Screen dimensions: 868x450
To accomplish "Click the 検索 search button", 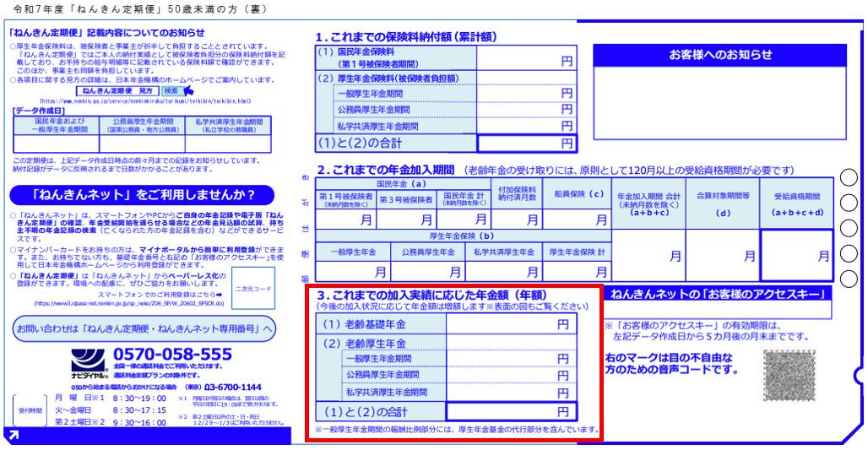I will coord(172,89).
